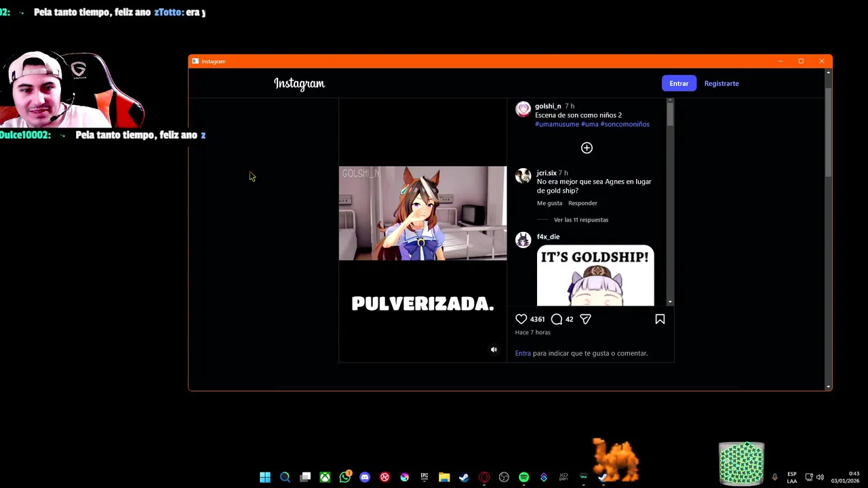
Task: Open the Xbox app in taskbar
Action: click(x=325, y=477)
